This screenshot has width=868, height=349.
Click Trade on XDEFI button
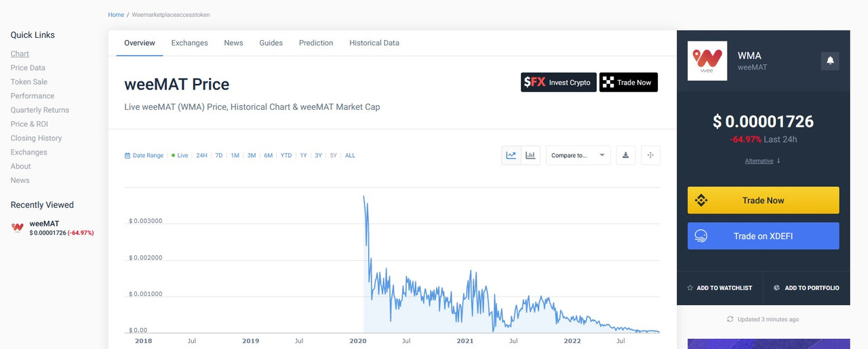coord(763,236)
